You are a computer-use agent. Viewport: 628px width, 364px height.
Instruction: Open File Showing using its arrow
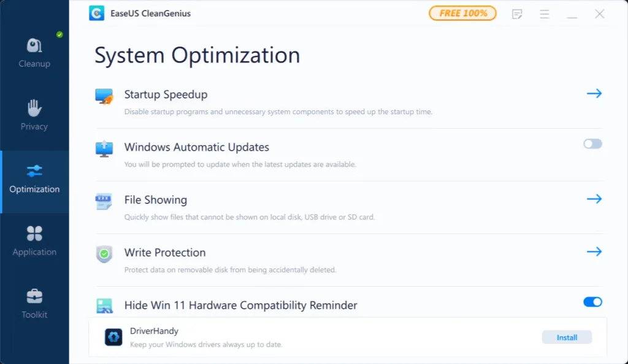click(x=594, y=199)
